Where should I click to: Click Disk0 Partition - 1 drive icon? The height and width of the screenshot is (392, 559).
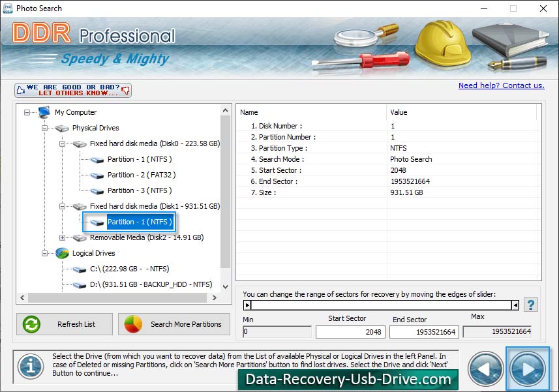tap(97, 160)
